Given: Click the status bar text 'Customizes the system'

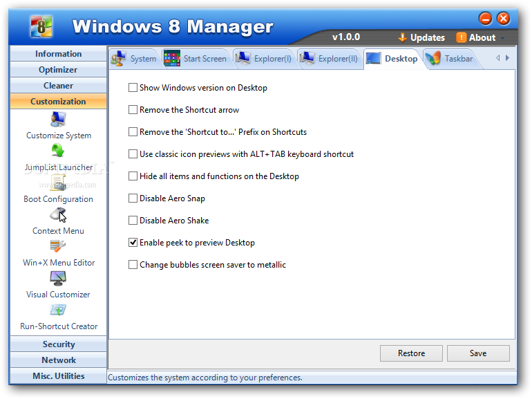Looking at the screenshot, I should 205,378.
